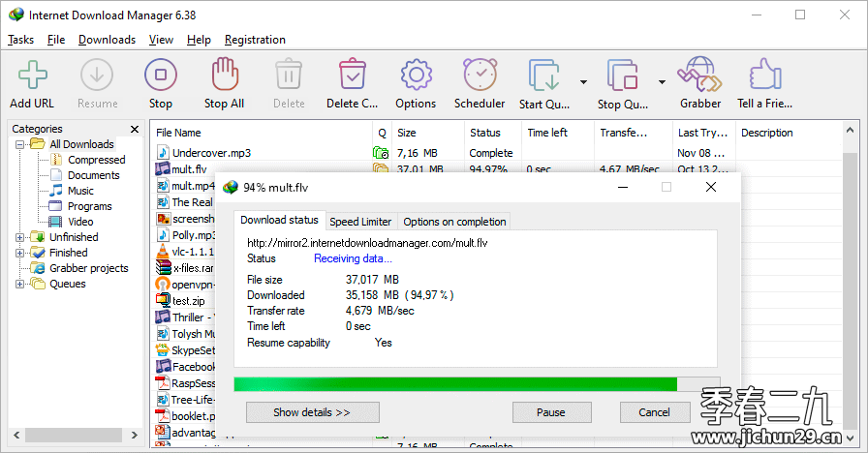Image resolution: width=868 pixels, height=453 pixels.
Task: Click the Grabber projects icon
Action: point(38,268)
